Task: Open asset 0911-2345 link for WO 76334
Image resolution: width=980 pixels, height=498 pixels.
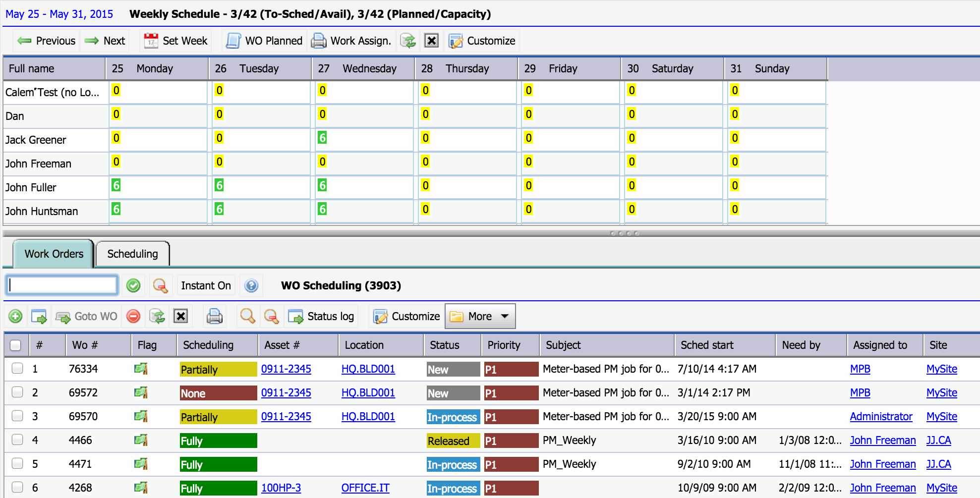Action: click(x=286, y=369)
